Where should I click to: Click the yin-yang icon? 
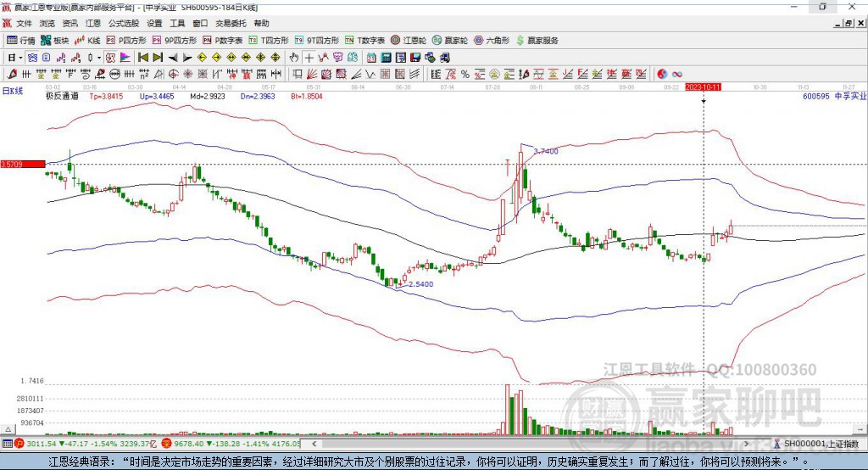click(662, 75)
